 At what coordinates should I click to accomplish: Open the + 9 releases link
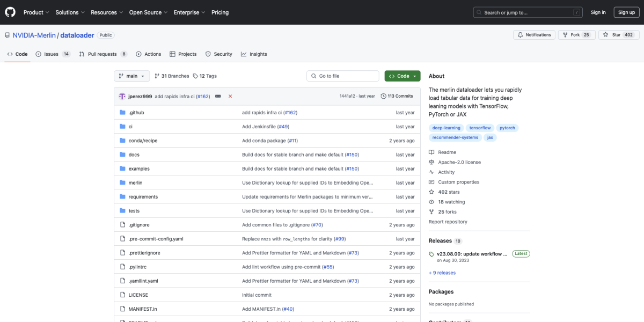click(442, 273)
